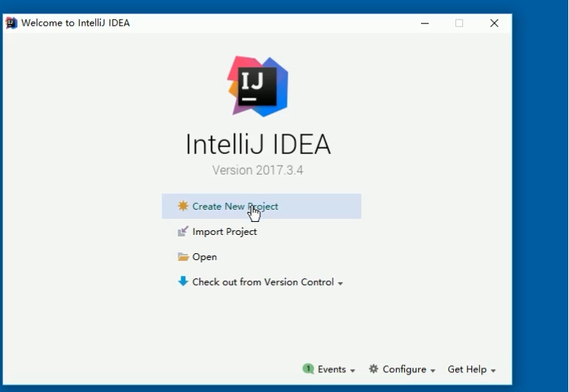This screenshot has height=392, width=569.
Task: Click the IntelliJ IDEA title bar icon
Action: [11, 23]
